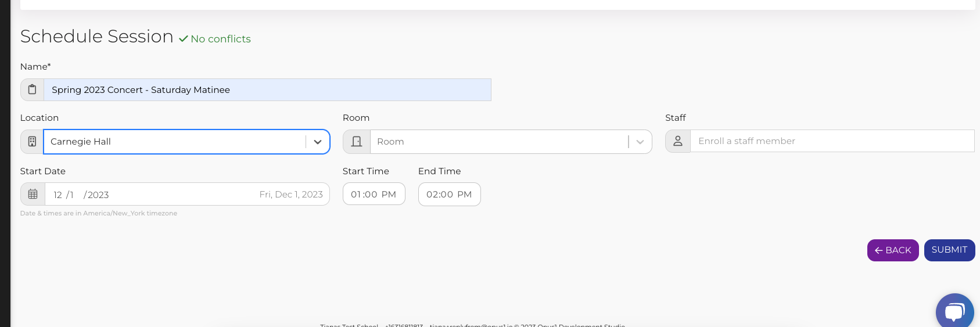
Task: Click the calendar icon by Start Date
Action: click(33, 195)
